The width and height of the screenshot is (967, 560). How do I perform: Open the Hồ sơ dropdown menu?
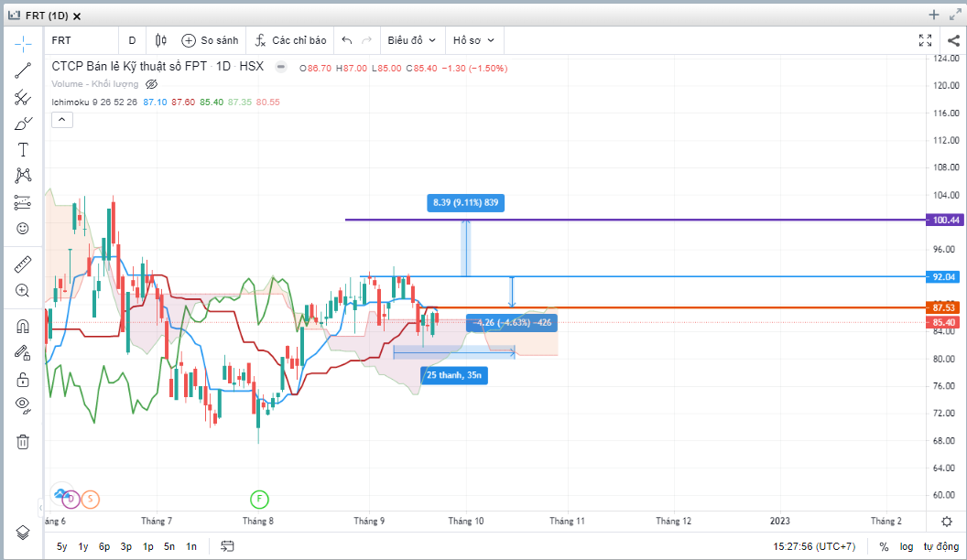point(473,40)
